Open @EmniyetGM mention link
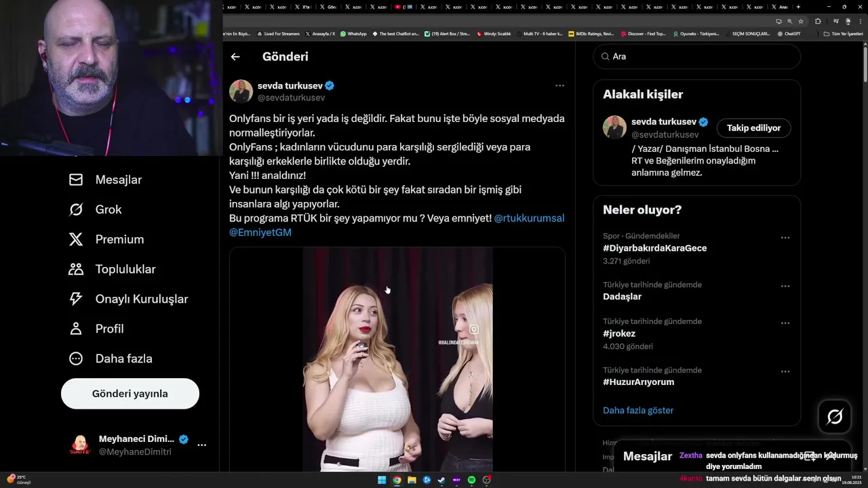 260,232
